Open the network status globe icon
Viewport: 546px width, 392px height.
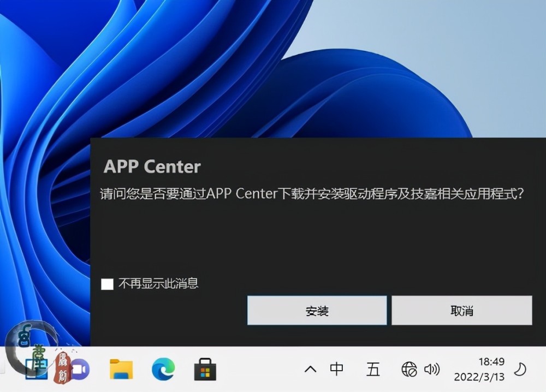click(409, 369)
